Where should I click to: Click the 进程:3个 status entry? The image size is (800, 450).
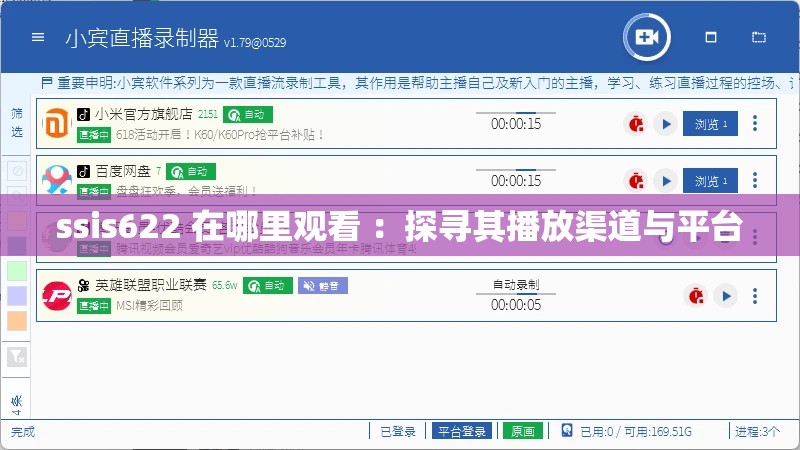pyautogui.click(x=757, y=432)
